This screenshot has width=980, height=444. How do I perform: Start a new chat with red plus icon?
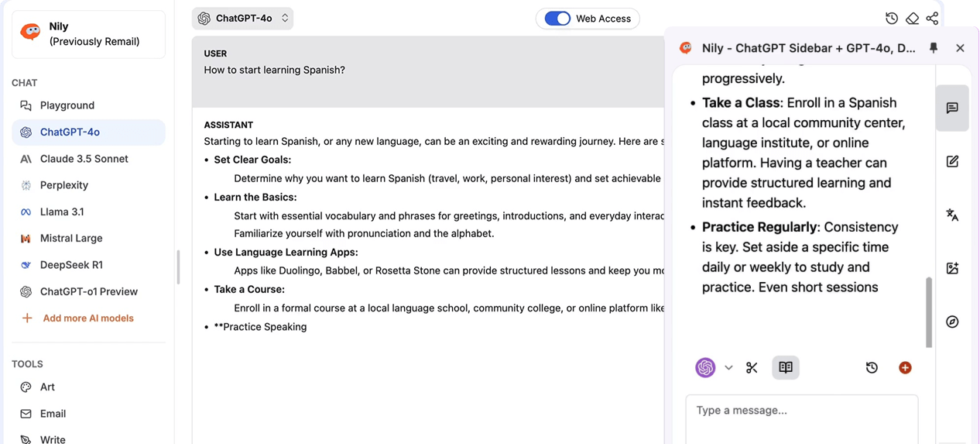[905, 368]
